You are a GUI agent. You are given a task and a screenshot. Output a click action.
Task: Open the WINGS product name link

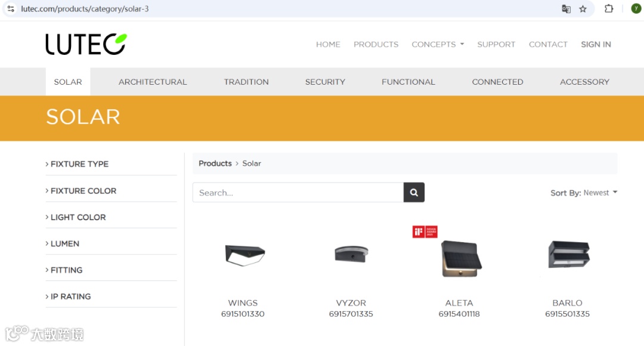coord(243,303)
